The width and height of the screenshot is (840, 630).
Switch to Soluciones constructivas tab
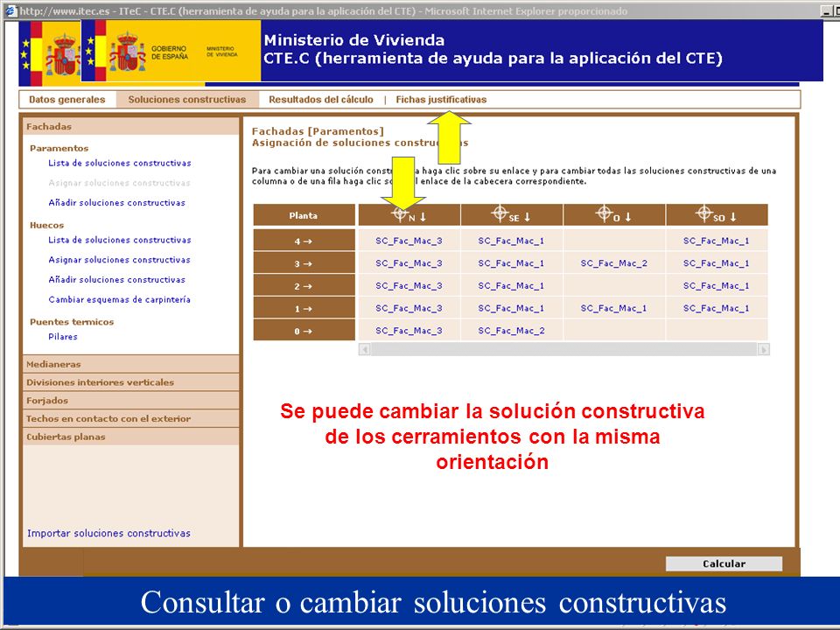pos(187,100)
